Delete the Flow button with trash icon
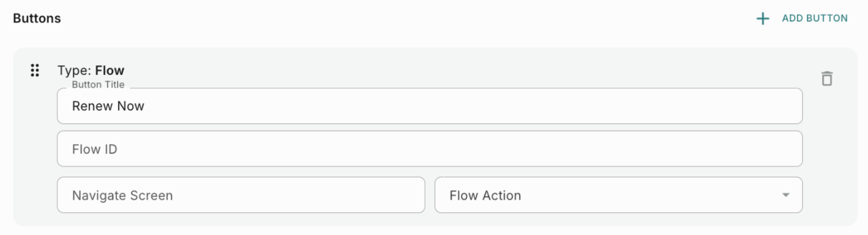This screenshot has height=235, width=868. [827, 79]
